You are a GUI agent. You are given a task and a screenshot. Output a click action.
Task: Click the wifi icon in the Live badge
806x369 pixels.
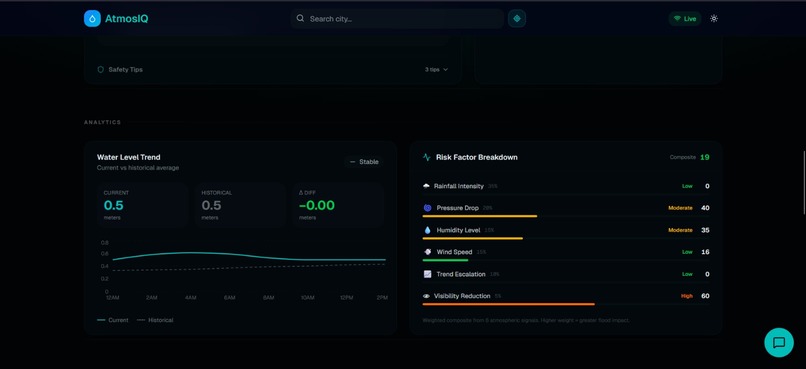point(677,19)
